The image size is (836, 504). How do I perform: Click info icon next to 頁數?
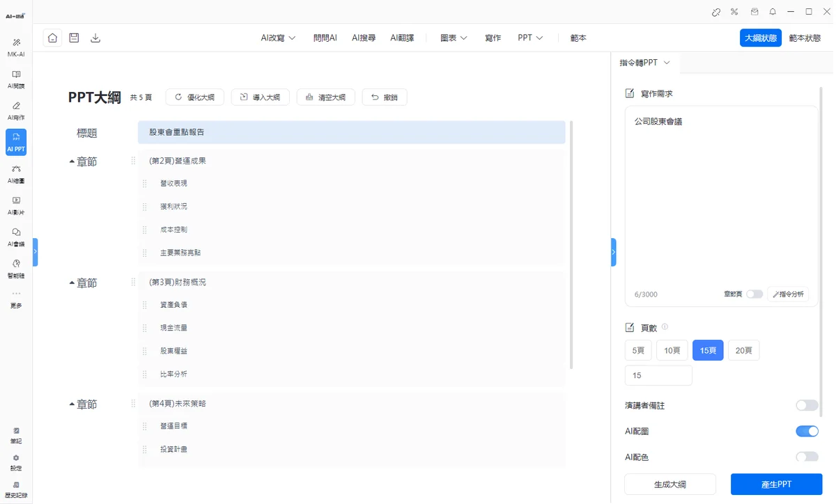pyautogui.click(x=665, y=326)
